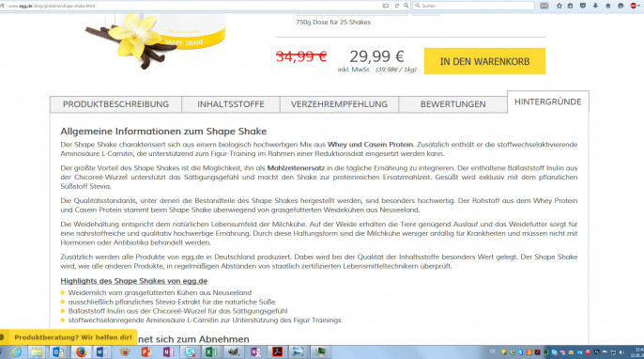Screen dimensions: 644x359
Task: Go to the Firefox home page
Action: (608, 6)
